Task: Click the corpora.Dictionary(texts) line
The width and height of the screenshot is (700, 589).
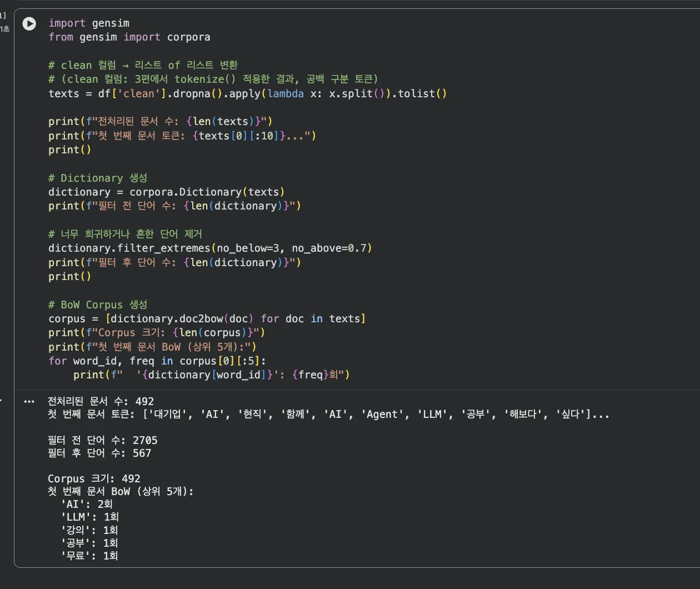Action: [x=166, y=192]
